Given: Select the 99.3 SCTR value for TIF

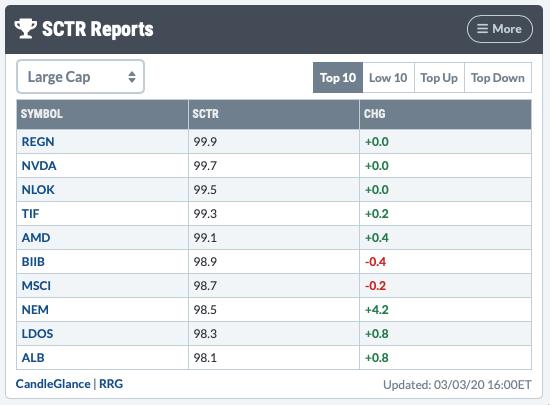Looking at the screenshot, I should [x=205, y=214].
